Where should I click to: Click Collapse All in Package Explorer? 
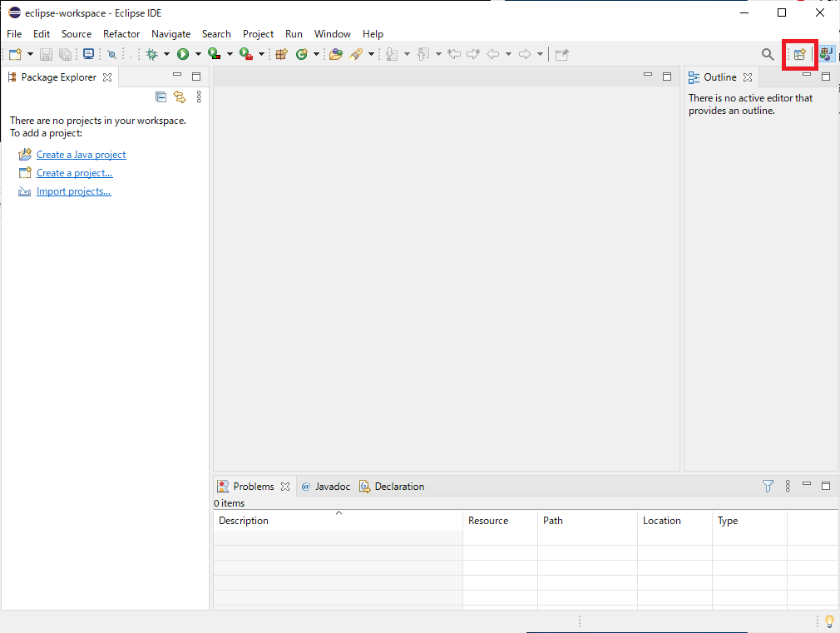(161, 96)
